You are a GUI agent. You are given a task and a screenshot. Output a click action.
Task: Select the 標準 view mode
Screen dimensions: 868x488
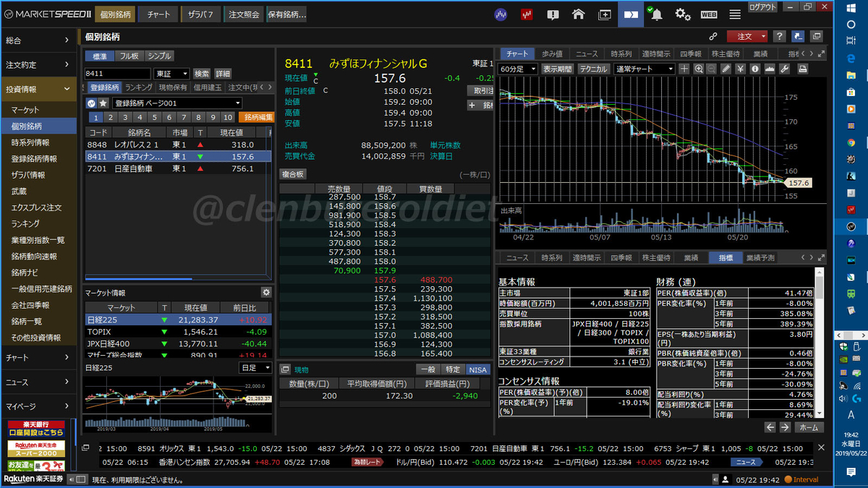[x=99, y=56]
